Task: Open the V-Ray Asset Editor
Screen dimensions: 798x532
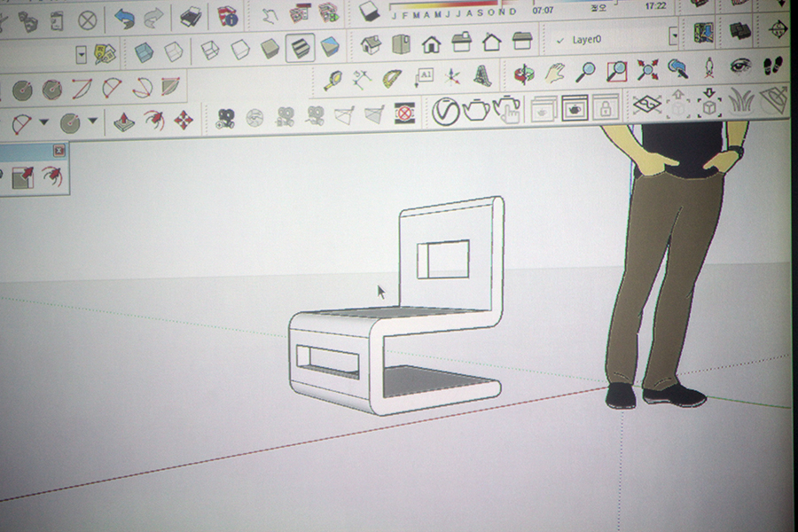Action: click(x=445, y=112)
